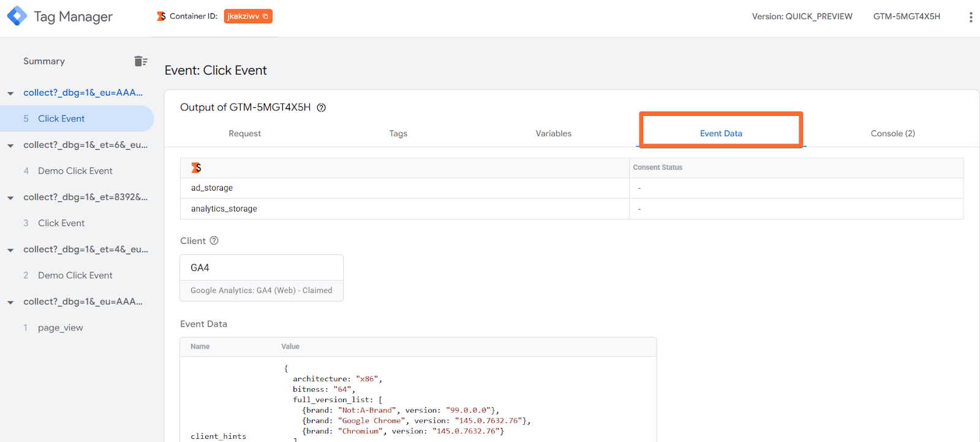Click the Name column header in Event Data
This screenshot has width=980, height=442.
click(x=200, y=347)
